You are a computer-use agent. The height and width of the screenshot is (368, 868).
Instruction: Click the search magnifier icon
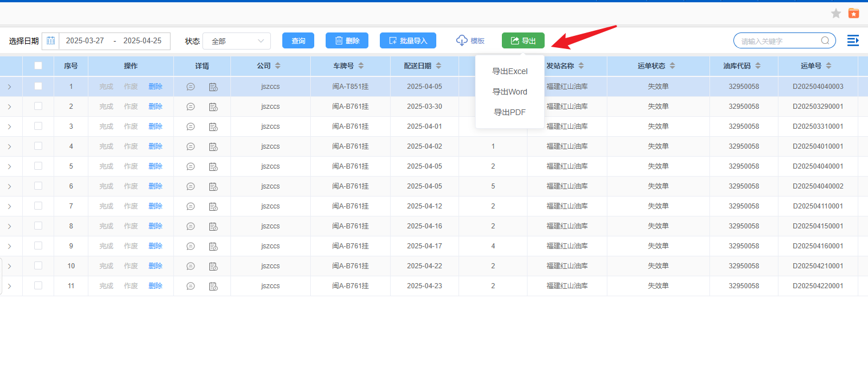[825, 41]
